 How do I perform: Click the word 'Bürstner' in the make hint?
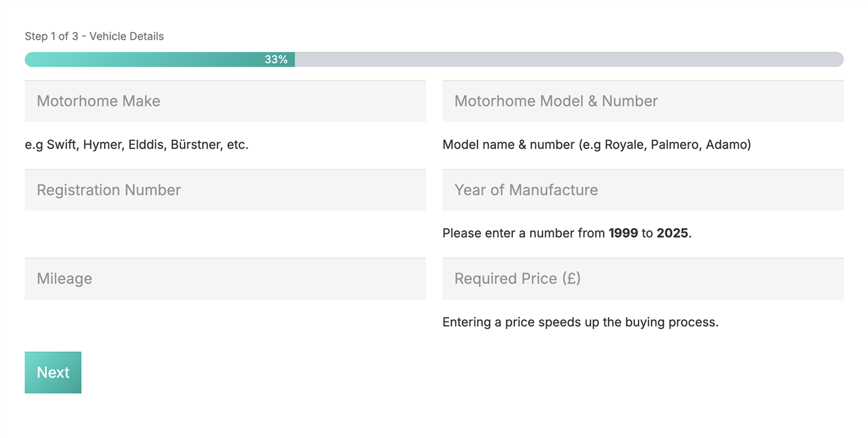[196, 145]
